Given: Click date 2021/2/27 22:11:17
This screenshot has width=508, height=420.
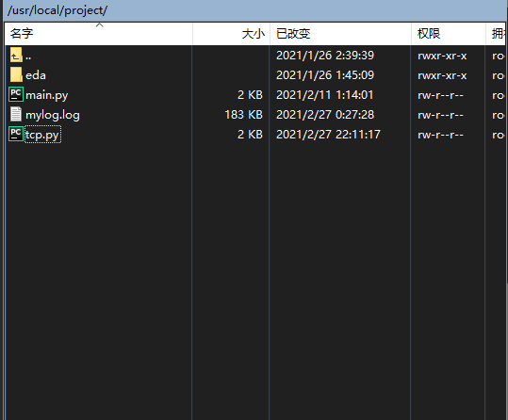Looking at the screenshot, I should (x=328, y=135).
